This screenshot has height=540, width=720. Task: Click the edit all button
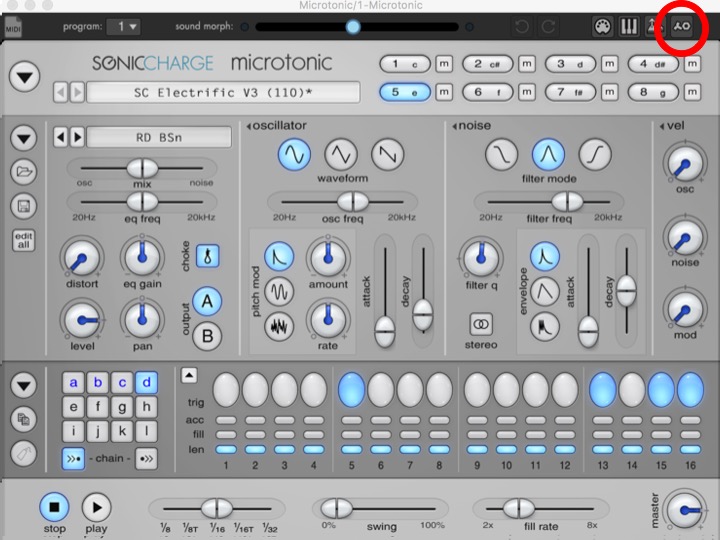(24, 240)
